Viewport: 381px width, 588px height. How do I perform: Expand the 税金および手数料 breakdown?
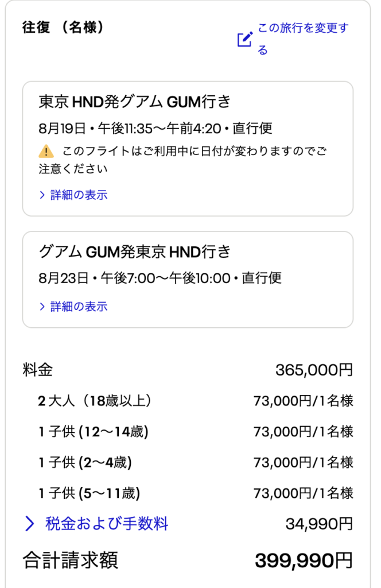pos(107,523)
